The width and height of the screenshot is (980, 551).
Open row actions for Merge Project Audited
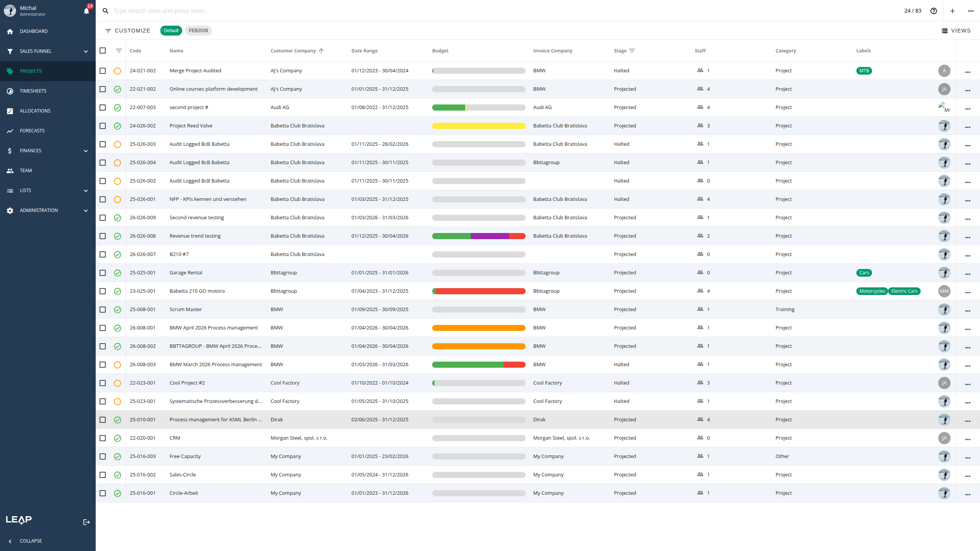(968, 71)
